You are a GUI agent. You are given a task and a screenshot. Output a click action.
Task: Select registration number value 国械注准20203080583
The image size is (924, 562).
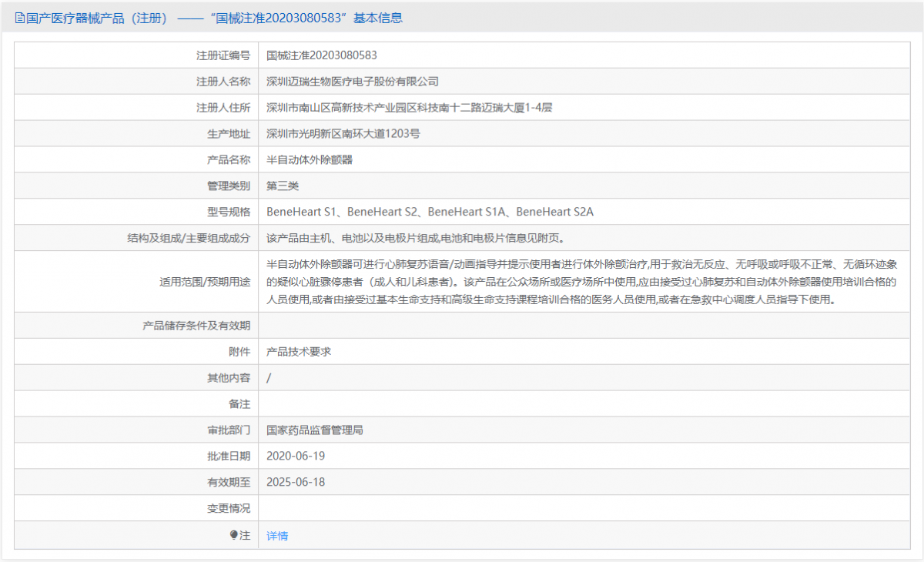322,55
